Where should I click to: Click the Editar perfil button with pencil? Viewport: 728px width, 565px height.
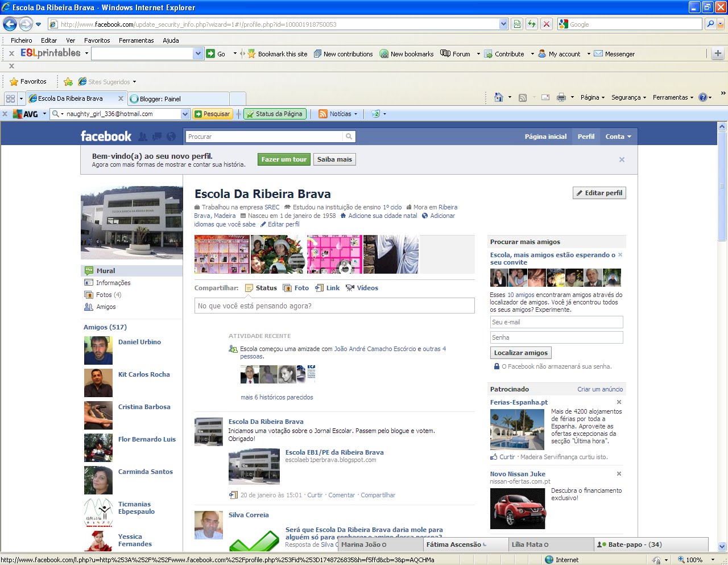599,193
